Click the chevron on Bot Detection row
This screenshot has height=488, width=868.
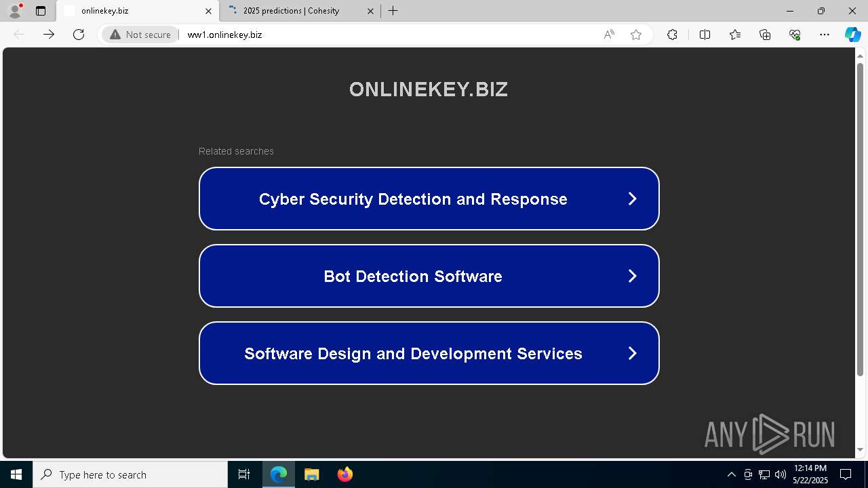[x=632, y=276]
